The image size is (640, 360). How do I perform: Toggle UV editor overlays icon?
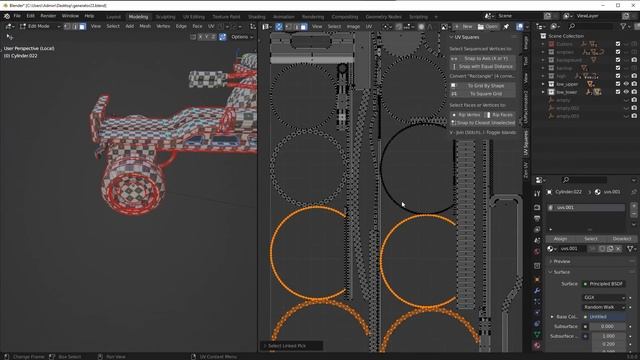(520, 27)
